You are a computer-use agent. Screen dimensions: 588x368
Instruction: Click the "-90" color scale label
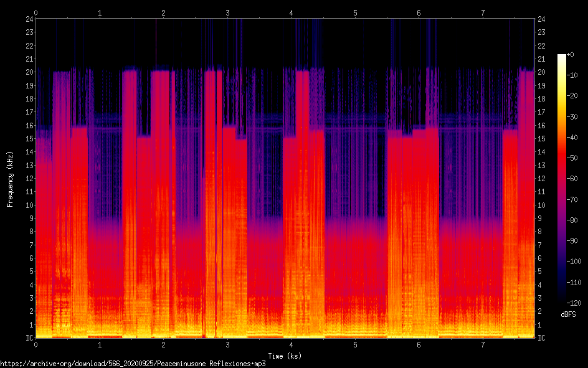click(x=572, y=241)
